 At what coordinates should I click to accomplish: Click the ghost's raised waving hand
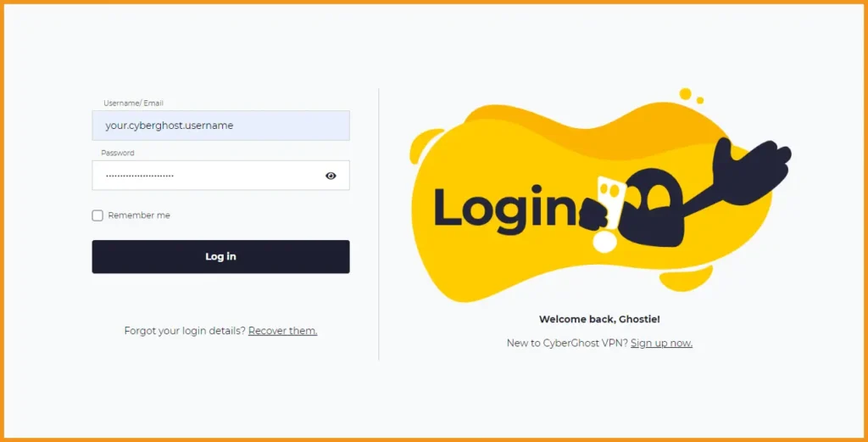[752, 160]
